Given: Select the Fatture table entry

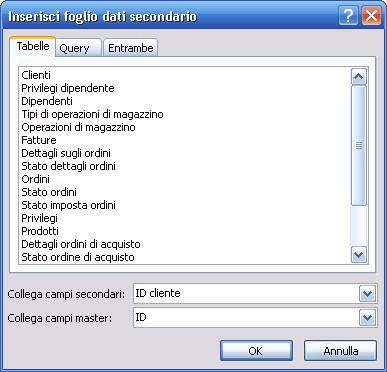Looking at the screenshot, I should [x=39, y=140].
